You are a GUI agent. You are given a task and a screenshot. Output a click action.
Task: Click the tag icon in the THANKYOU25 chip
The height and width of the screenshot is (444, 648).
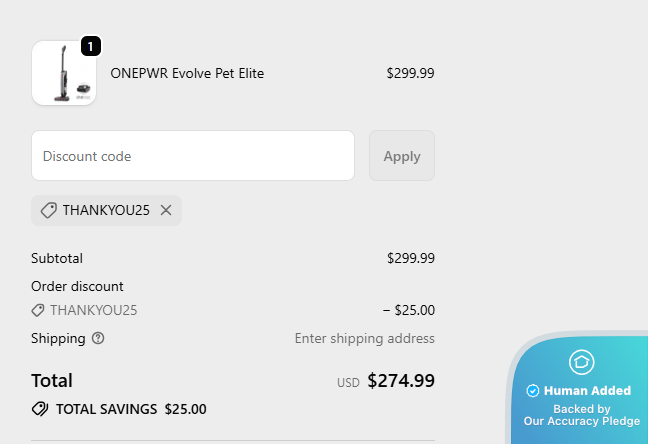pos(48,210)
